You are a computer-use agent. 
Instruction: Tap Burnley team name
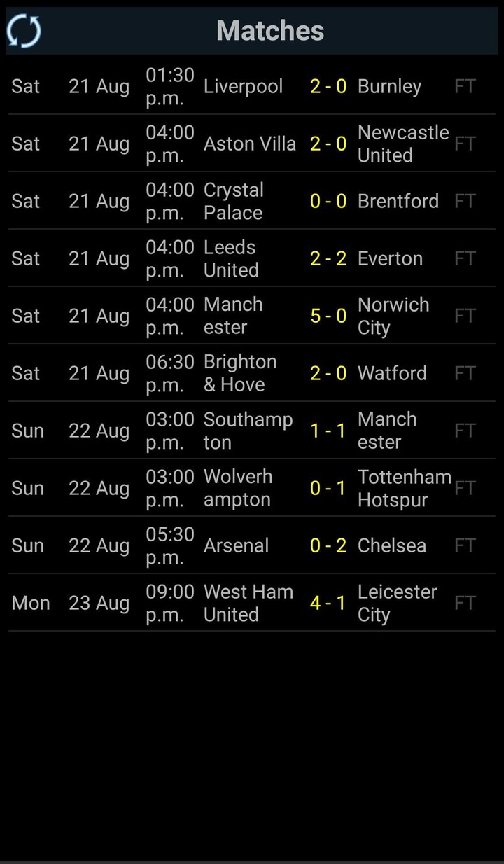pyautogui.click(x=389, y=86)
